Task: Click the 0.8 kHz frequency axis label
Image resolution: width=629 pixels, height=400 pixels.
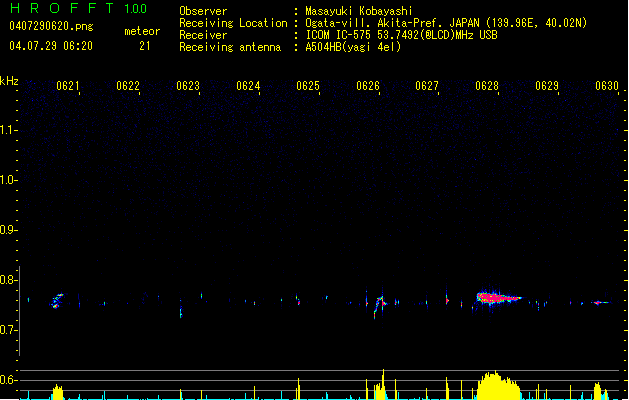Action: tap(8, 280)
